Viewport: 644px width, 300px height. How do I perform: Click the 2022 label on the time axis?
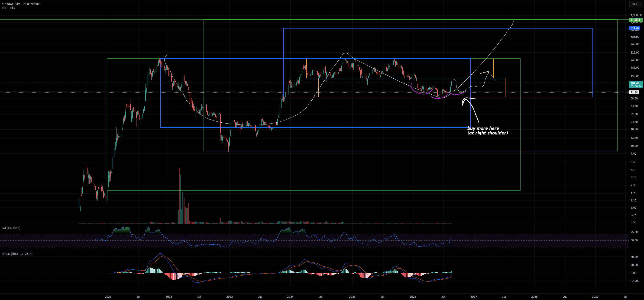pos(169,297)
